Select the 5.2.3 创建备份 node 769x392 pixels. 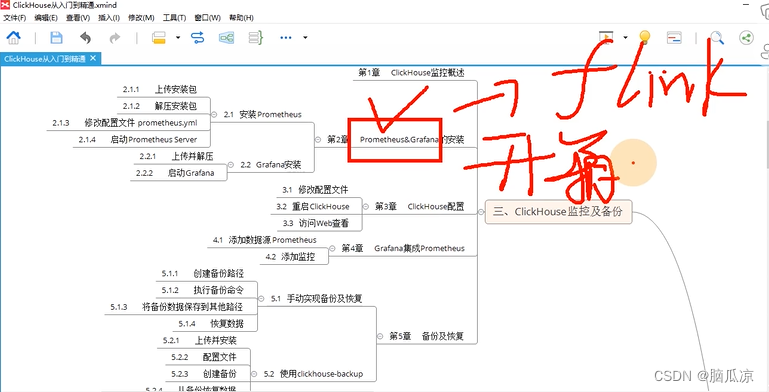tap(204, 374)
